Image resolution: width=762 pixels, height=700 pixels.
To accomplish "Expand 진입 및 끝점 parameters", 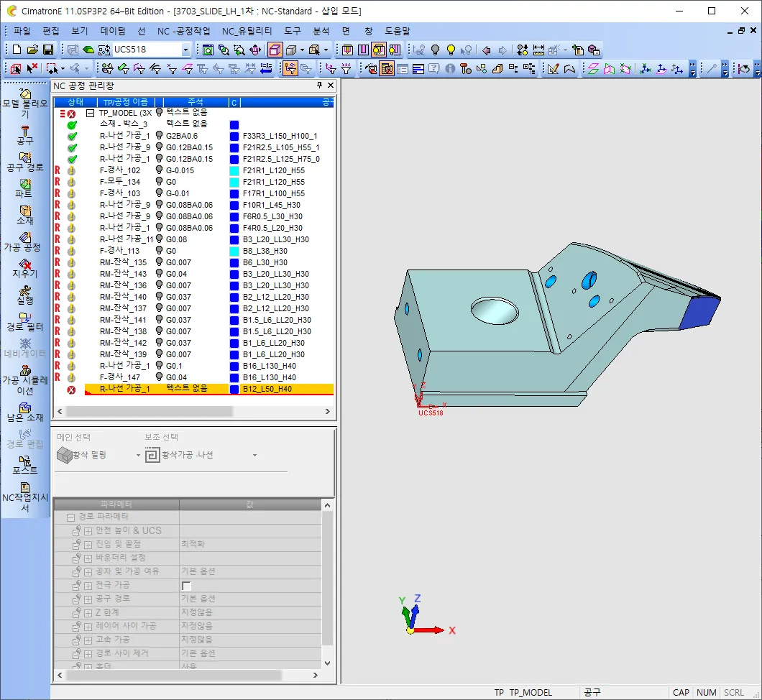I will coord(88,545).
